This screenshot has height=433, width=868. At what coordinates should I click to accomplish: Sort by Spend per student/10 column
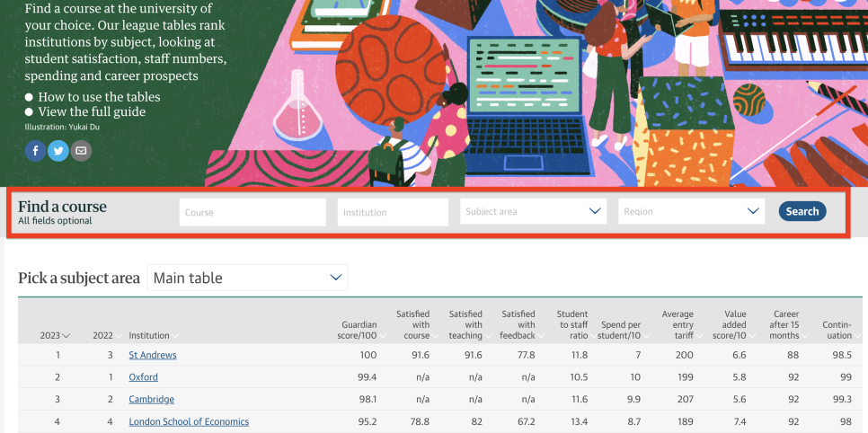tap(623, 330)
